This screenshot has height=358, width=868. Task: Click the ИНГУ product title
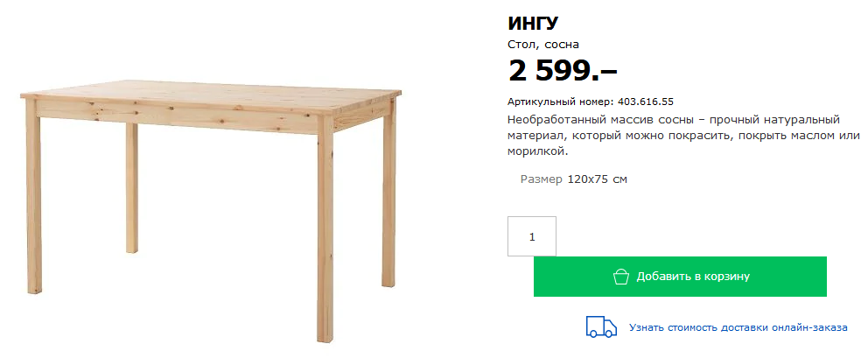pos(533,24)
